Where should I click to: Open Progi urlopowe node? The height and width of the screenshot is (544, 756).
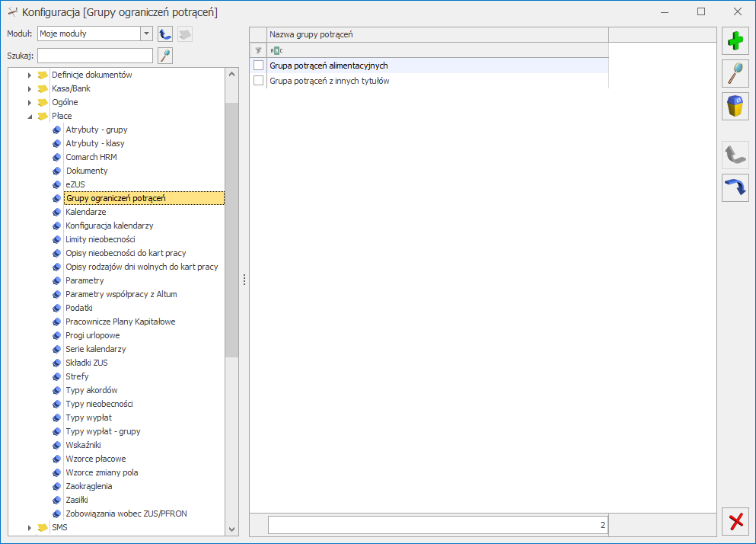tap(93, 335)
